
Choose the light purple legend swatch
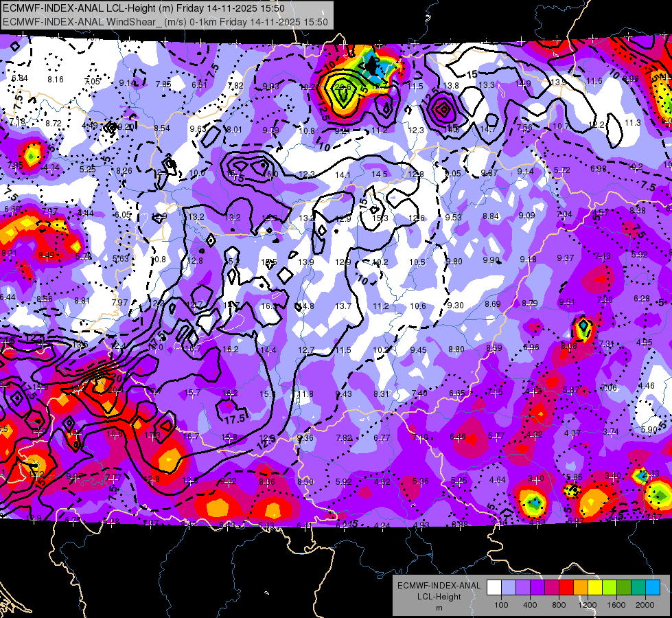click(x=523, y=588)
